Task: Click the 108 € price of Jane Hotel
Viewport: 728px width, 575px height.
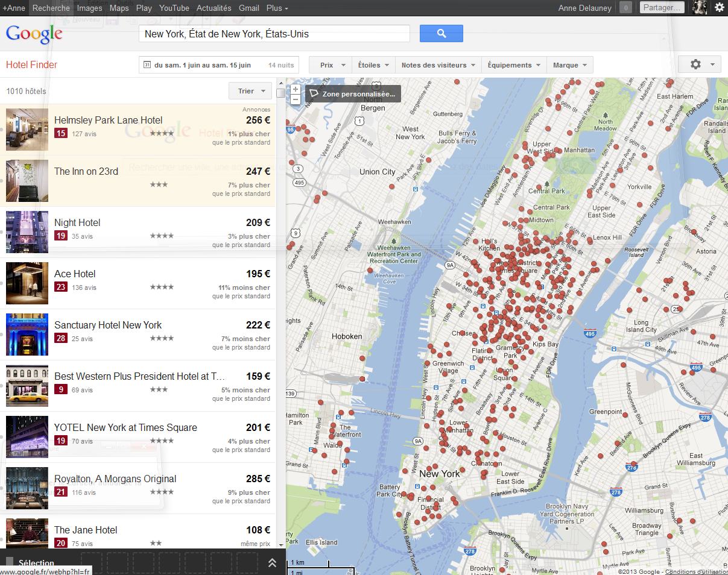Action: (258, 530)
